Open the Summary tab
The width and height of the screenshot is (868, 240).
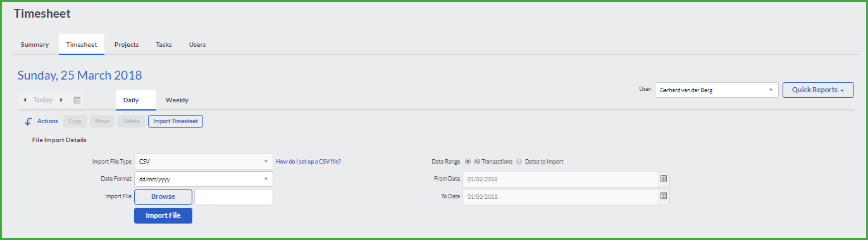click(35, 45)
